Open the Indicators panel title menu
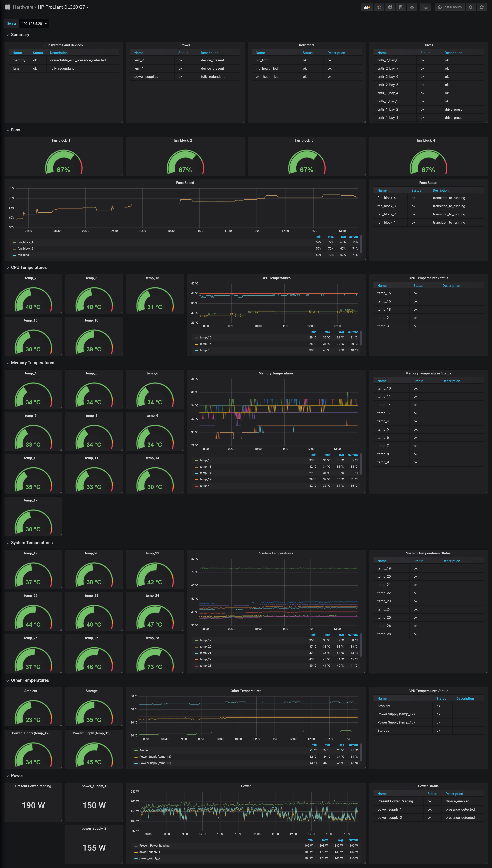The width and height of the screenshot is (492, 868). pos(306,45)
